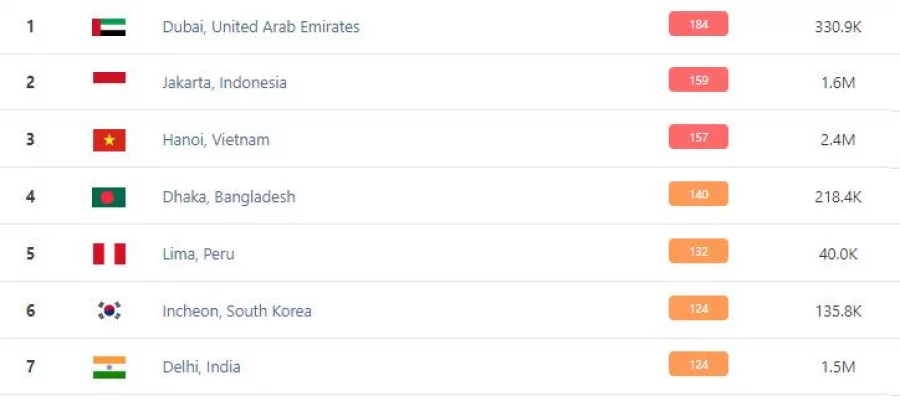Click the Peru flag icon
900x401 pixels.
[x=109, y=254]
